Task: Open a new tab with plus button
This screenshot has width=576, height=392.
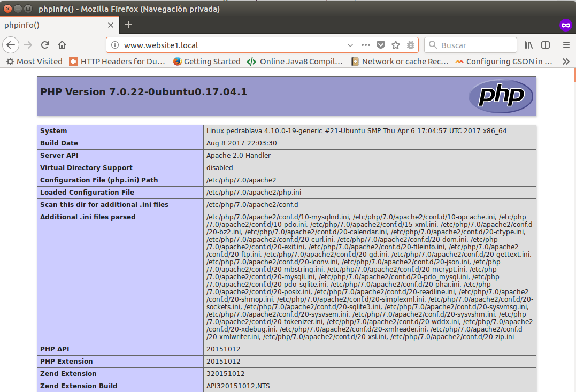Action: coord(128,25)
